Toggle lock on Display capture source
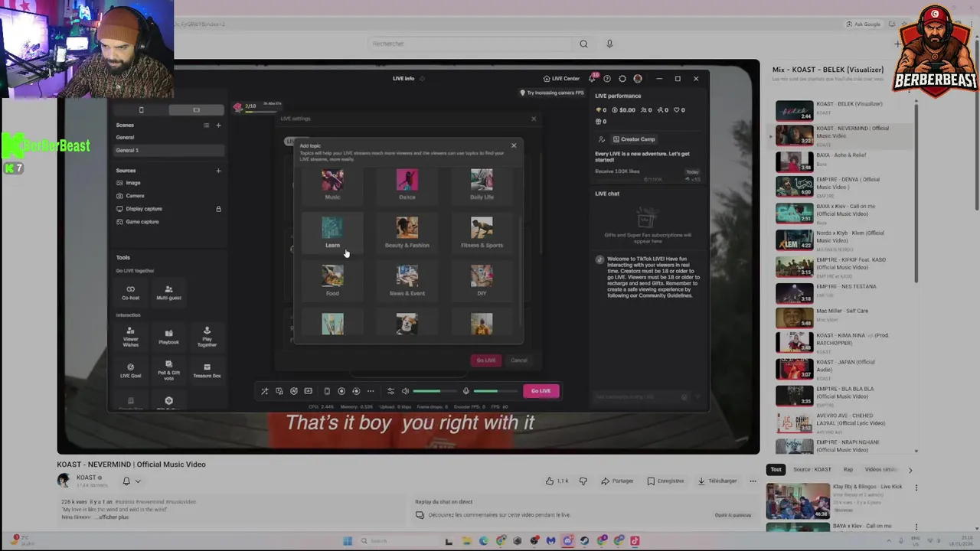This screenshot has width=980, height=551. 218,209
